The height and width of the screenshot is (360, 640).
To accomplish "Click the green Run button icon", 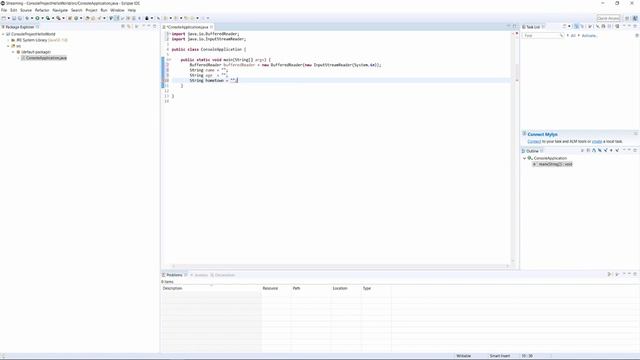I will tap(37, 18).
